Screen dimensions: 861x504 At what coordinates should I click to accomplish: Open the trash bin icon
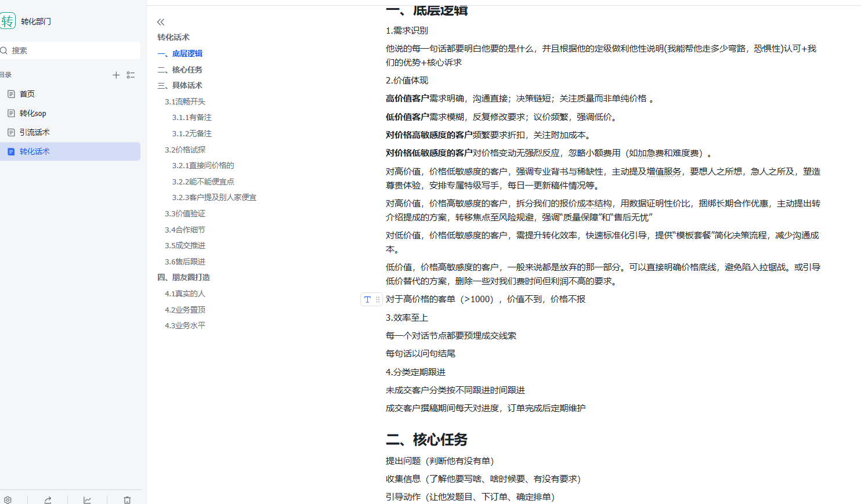(127, 499)
